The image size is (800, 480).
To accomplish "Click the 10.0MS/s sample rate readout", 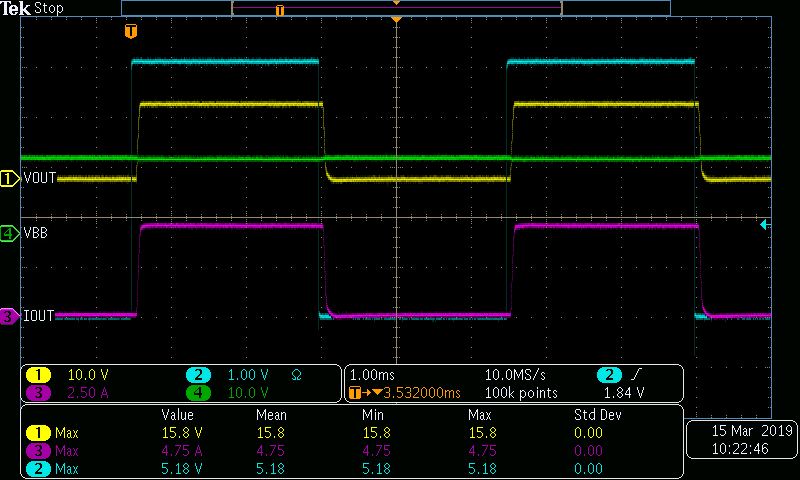I will [x=515, y=375].
